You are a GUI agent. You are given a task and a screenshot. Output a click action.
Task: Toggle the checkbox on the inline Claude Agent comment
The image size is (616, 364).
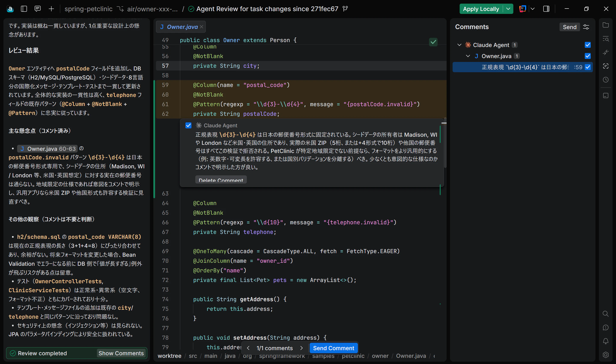[x=188, y=126]
